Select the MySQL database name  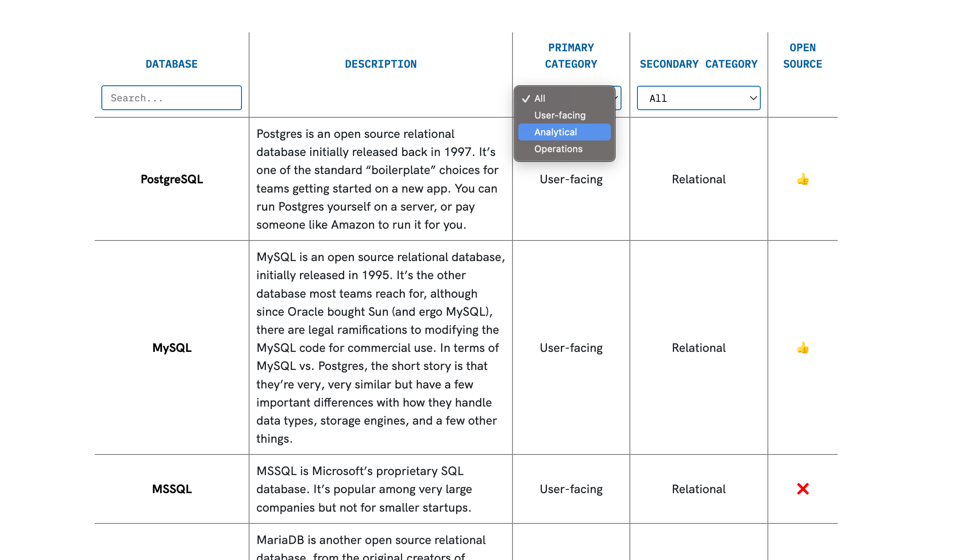point(172,348)
